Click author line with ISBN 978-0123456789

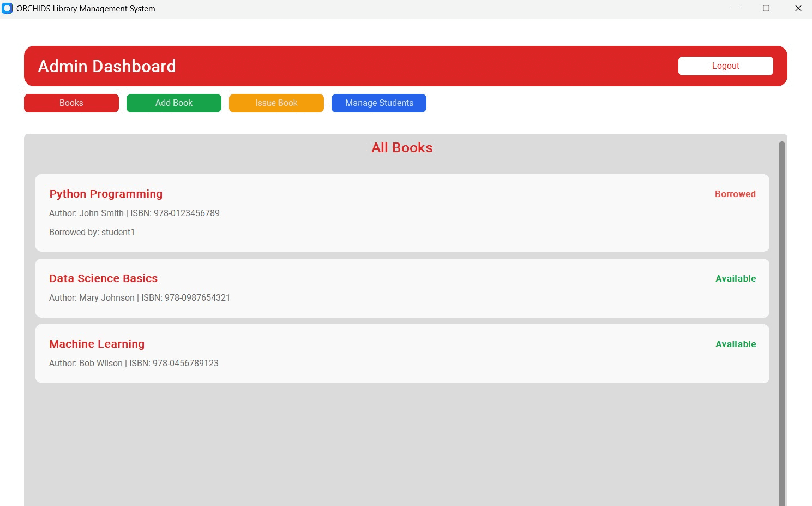tap(134, 213)
